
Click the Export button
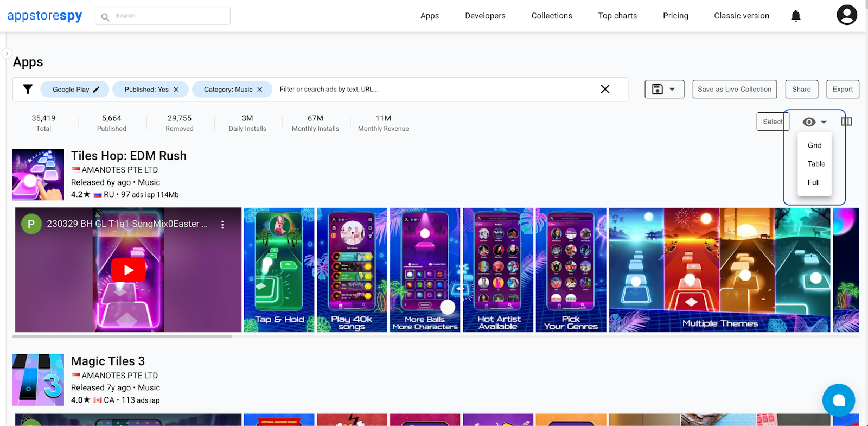(843, 89)
